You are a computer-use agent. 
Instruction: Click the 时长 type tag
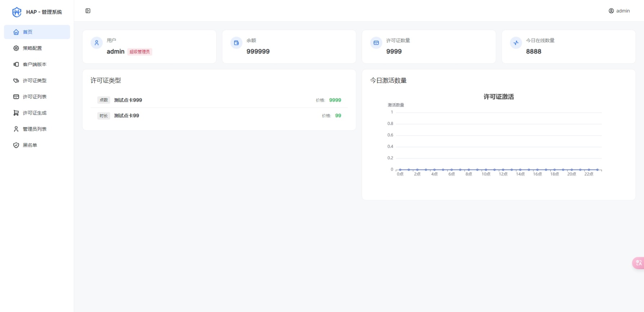click(x=104, y=116)
